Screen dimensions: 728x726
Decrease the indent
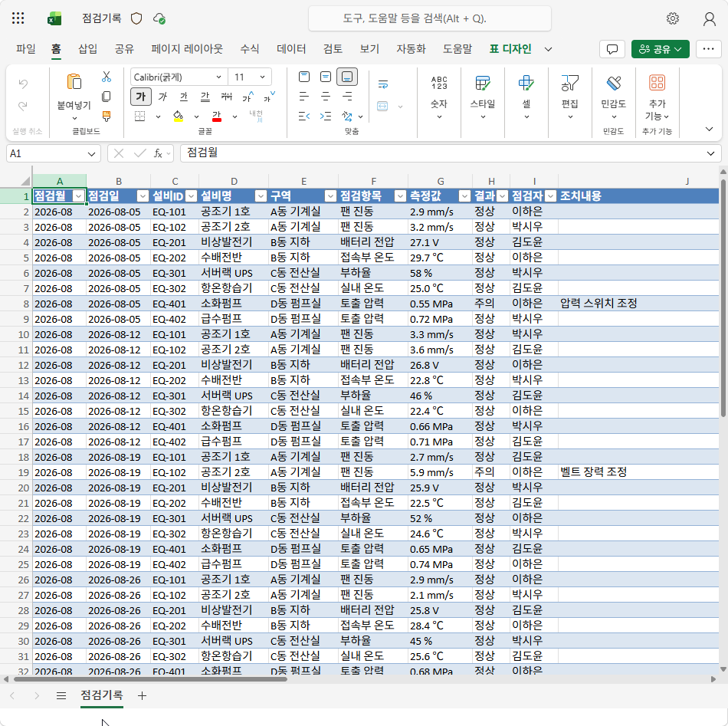(x=304, y=116)
